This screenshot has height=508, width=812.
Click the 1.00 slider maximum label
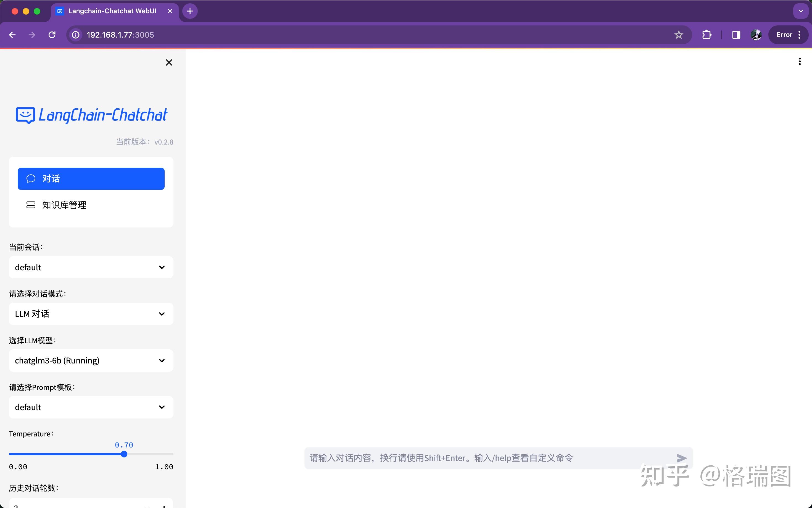164,467
